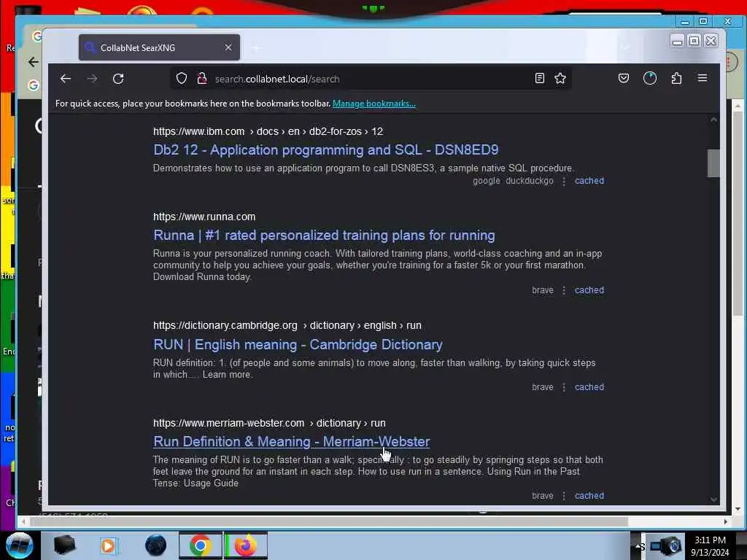The image size is (747, 560).
Task: Minimize the Firefox window
Action: point(677,42)
